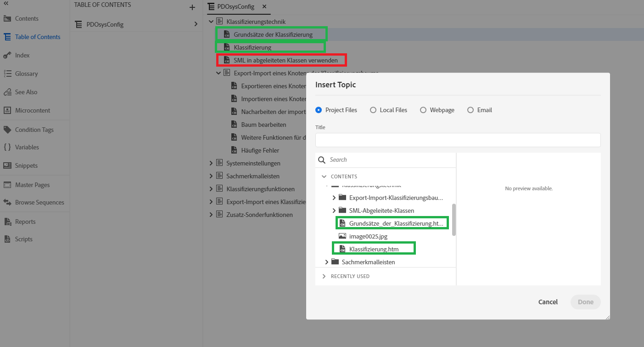This screenshot has height=347, width=644.
Task: Click the Title input field
Action: click(x=458, y=140)
